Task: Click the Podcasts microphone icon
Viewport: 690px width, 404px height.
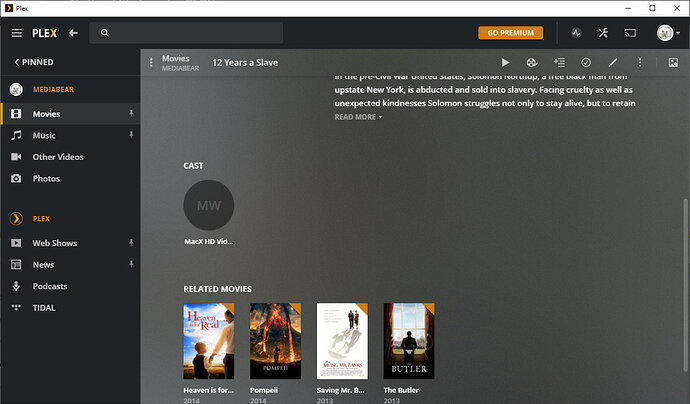Action: point(16,286)
